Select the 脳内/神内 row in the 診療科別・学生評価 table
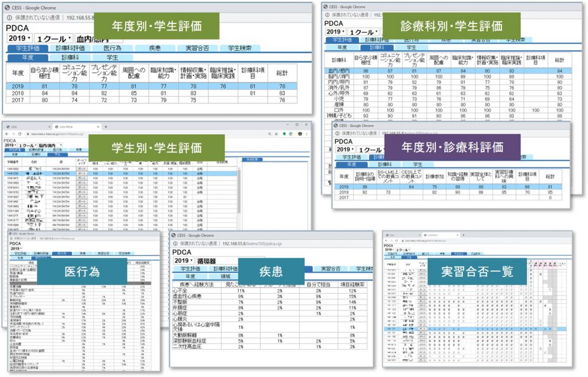Image resolution: width=588 pixels, height=377 pixels. pyautogui.click(x=448, y=76)
